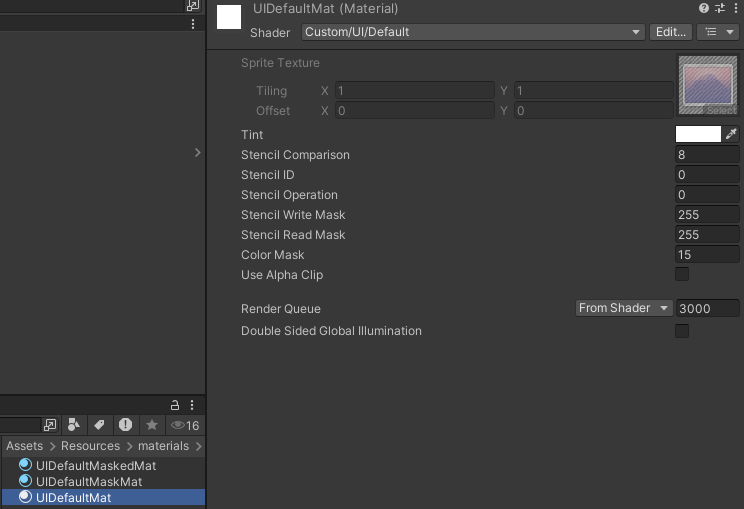The height and width of the screenshot is (509, 744).
Task: Filter assets by import log type
Action: [x=125, y=425]
